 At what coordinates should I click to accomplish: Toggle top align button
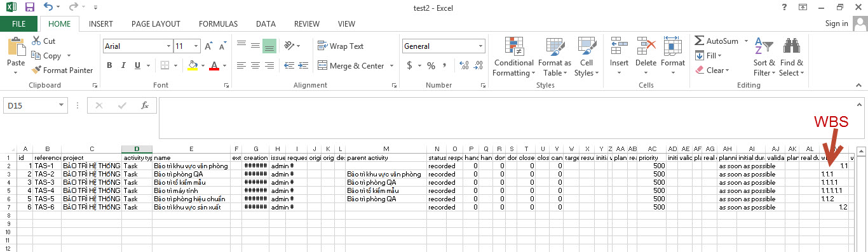pyautogui.click(x=241, y=46)
